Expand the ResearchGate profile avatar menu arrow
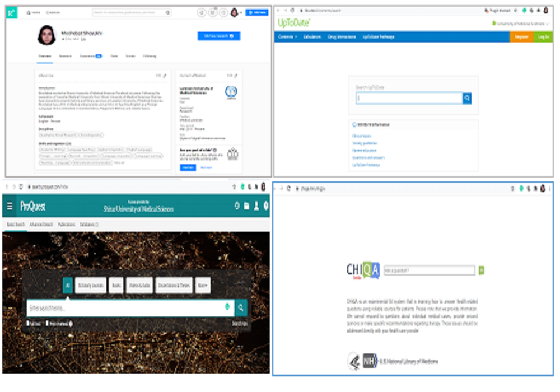The image size is (560, 392). [x=241, y=13]
